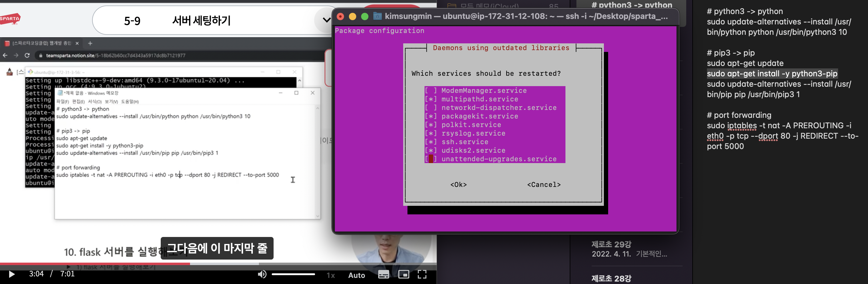
Task: Close the ubuntu@ip-172-31-3-56 PuTTY window
Action: pos(295,72)
